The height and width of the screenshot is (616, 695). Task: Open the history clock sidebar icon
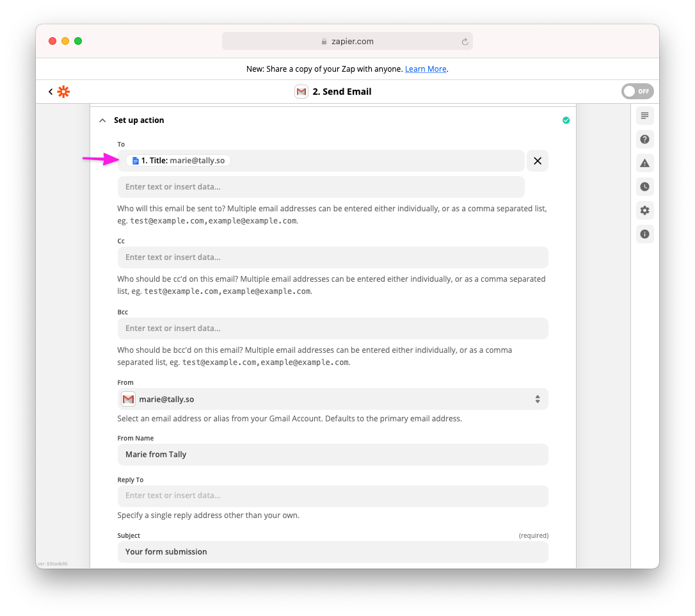pos(644,187)
